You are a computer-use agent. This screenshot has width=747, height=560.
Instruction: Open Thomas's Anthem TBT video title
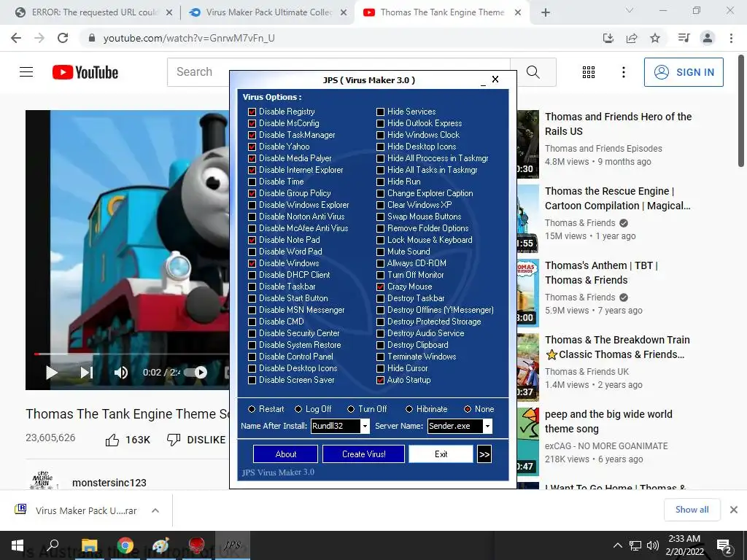[601, 273]
